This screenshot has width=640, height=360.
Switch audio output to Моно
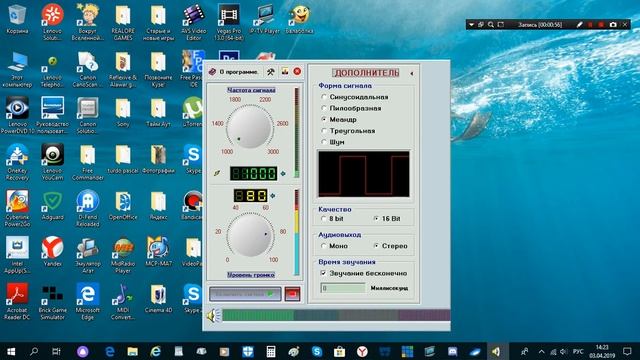[334, 246]
